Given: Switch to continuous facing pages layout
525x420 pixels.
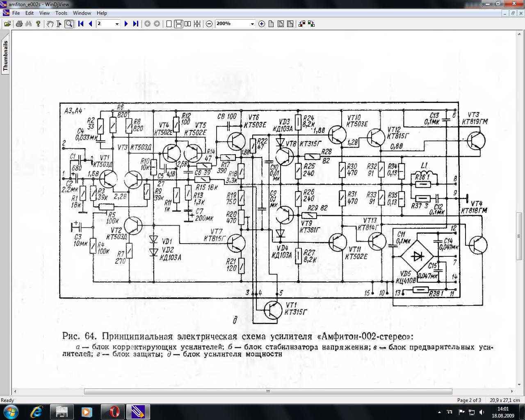Looking at the screenshot, I should pyautogui.click(x=197, y=24).
